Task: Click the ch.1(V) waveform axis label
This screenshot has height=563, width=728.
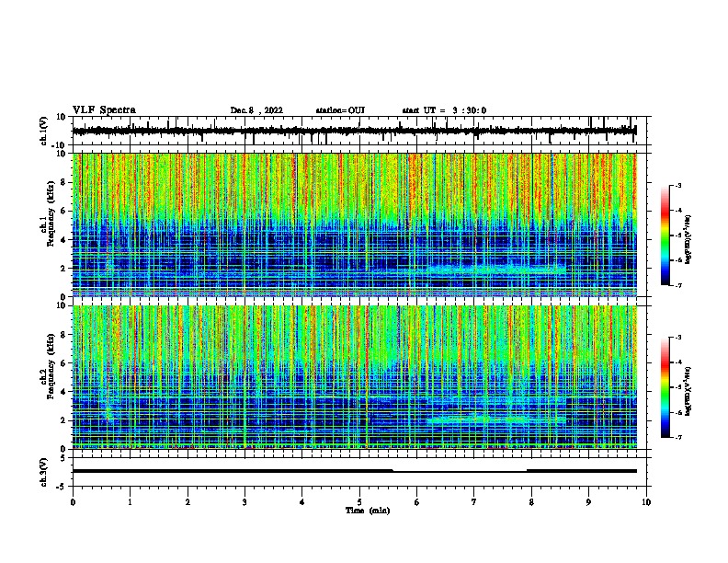Action: click(44, 131)
